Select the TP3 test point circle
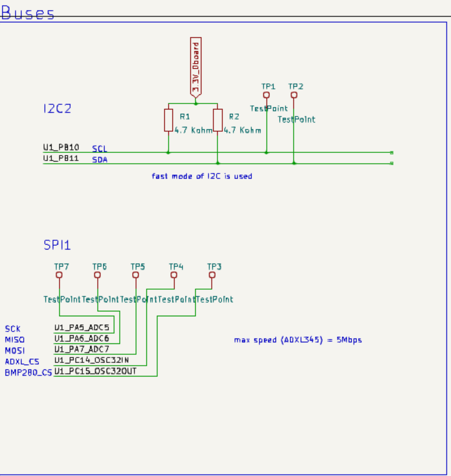The image size is (451, 476). pos(212,275)
